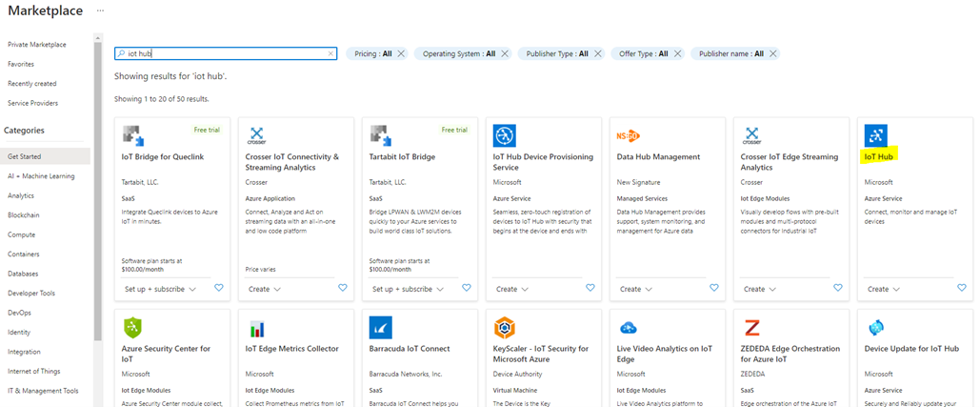Select DevOps category
Screen dimensions: 980x407
19,313
